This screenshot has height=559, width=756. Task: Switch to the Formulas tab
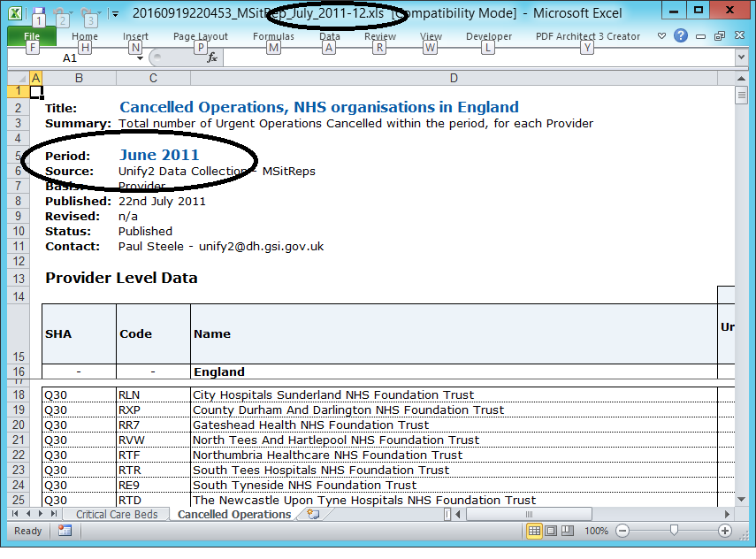[273, 36]
